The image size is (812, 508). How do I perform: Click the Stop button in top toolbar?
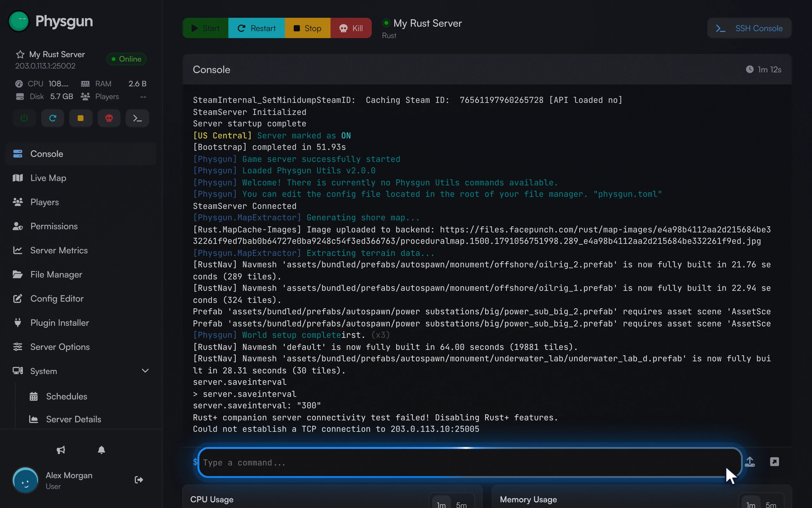[307, 28]
